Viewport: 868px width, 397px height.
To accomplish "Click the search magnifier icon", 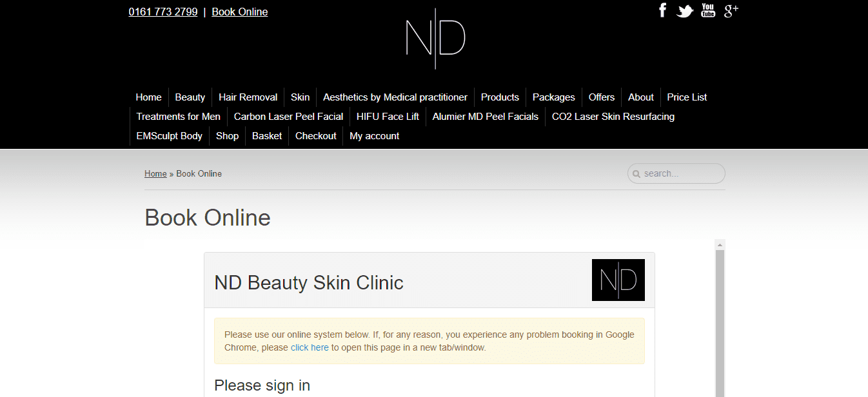I will tap(636, 174).
